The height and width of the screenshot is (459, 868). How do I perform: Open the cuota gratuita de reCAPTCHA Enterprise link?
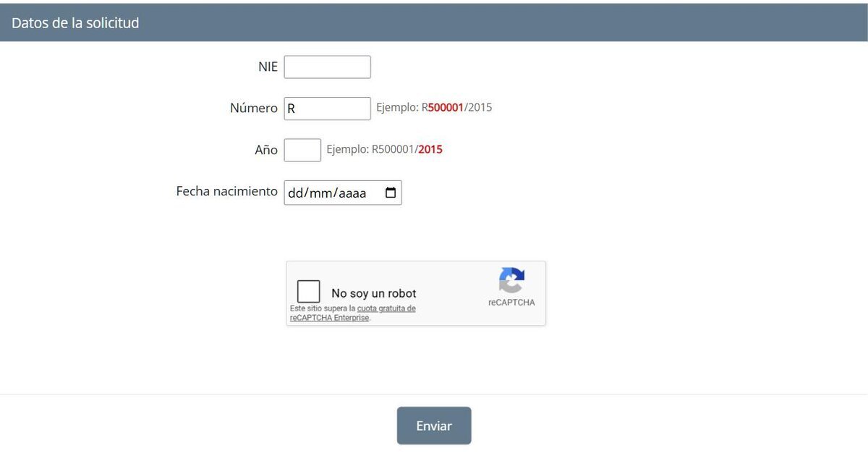[x=353, y=313]
